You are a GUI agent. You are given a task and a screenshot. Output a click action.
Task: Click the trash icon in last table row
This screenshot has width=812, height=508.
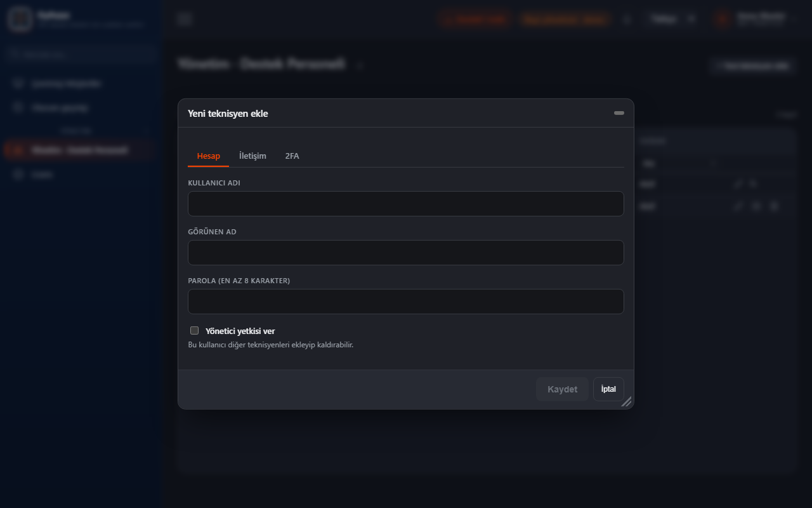774,206
